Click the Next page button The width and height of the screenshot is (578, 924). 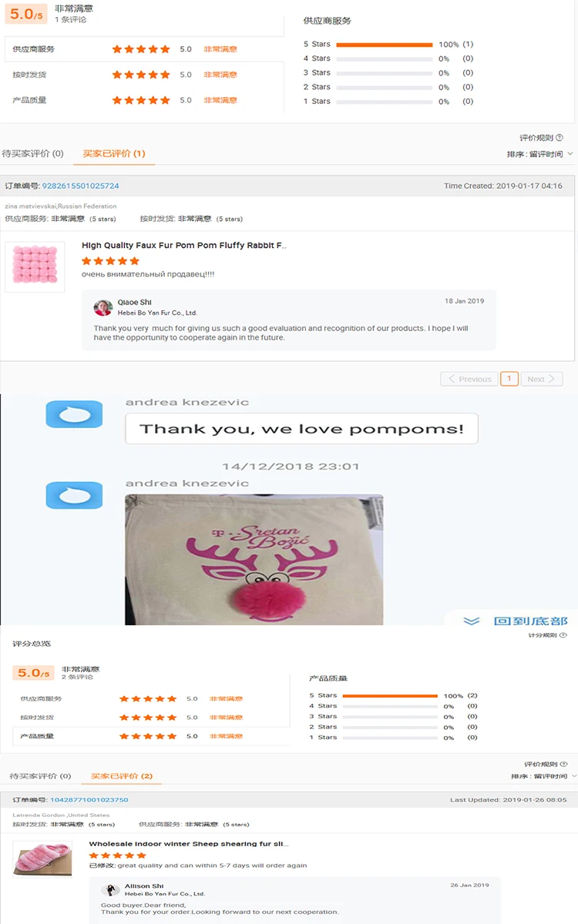542,379
